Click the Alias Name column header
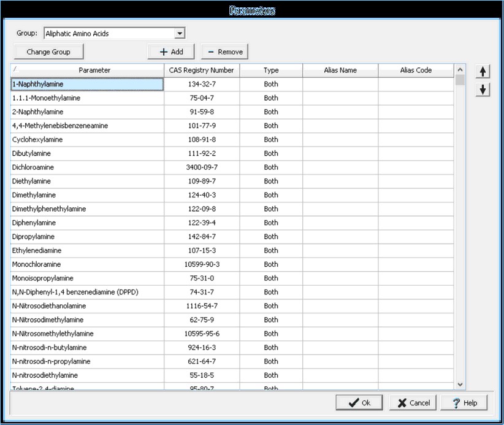Screen dimensions: 504x425 pyautogui.click(x=340, y=71)
